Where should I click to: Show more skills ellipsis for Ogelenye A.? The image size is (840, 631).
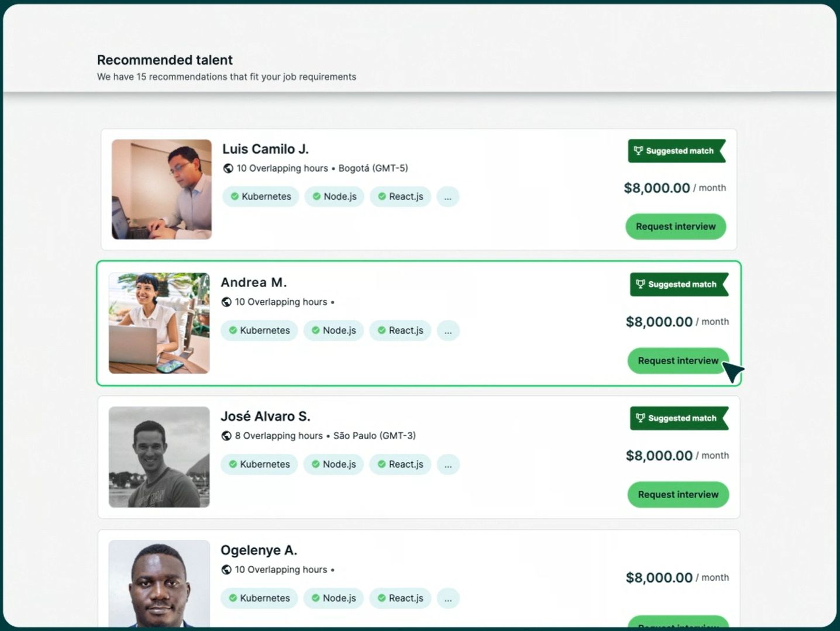pyautogui.click(x=448, y=598)
